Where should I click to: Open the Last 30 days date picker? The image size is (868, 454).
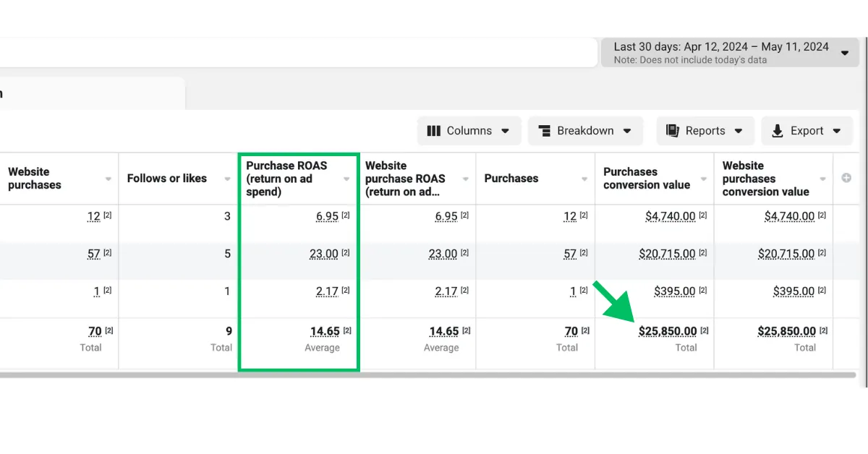pyautogui.click(x=730, y=53)
